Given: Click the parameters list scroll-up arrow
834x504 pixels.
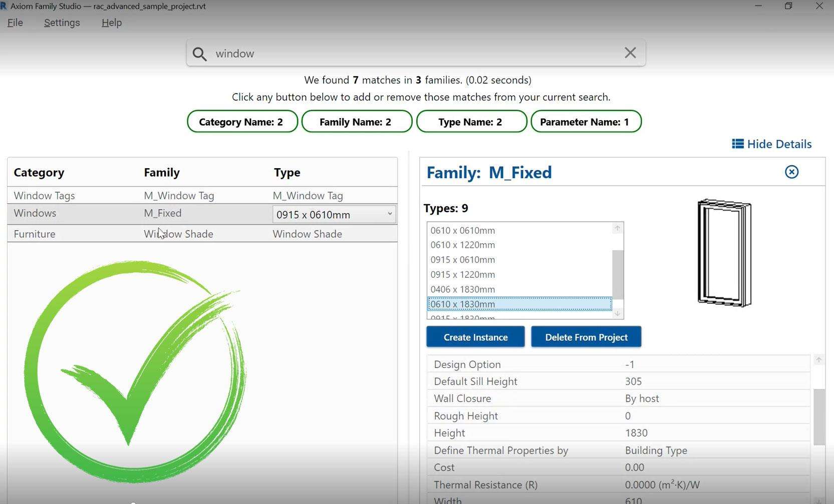Looking at the screenshot, I should 819,360.
